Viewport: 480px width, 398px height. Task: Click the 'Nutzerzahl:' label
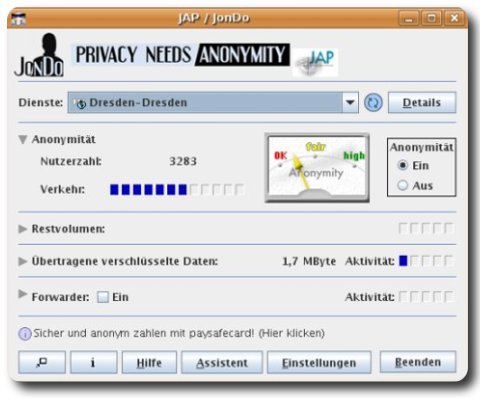pos(71,161)
